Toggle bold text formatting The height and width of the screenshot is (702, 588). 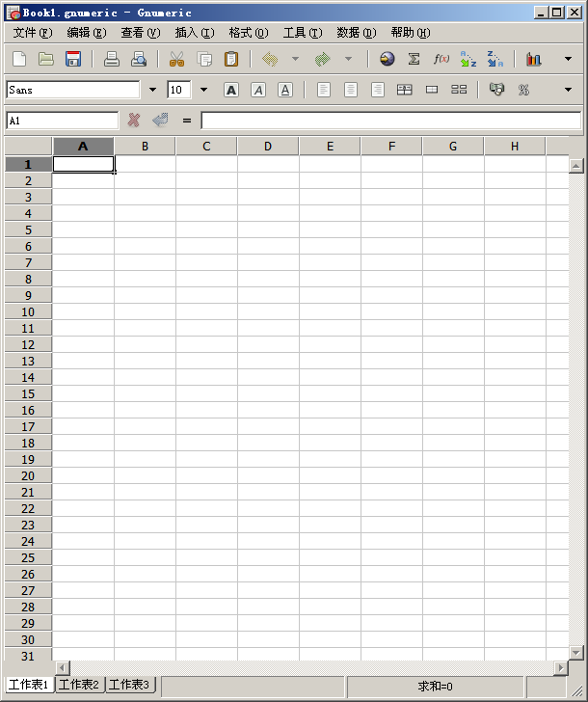231,90
